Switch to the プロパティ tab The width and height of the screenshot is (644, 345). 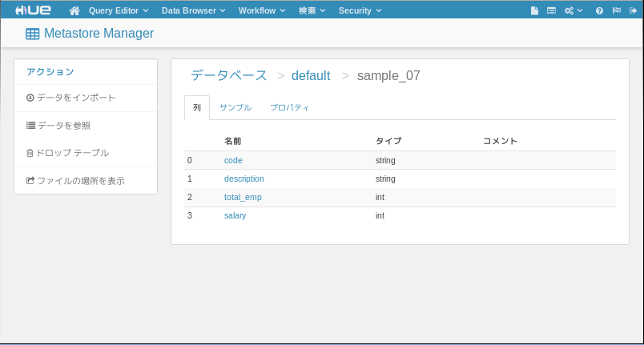pyautogui.click(x=289, y=107)
